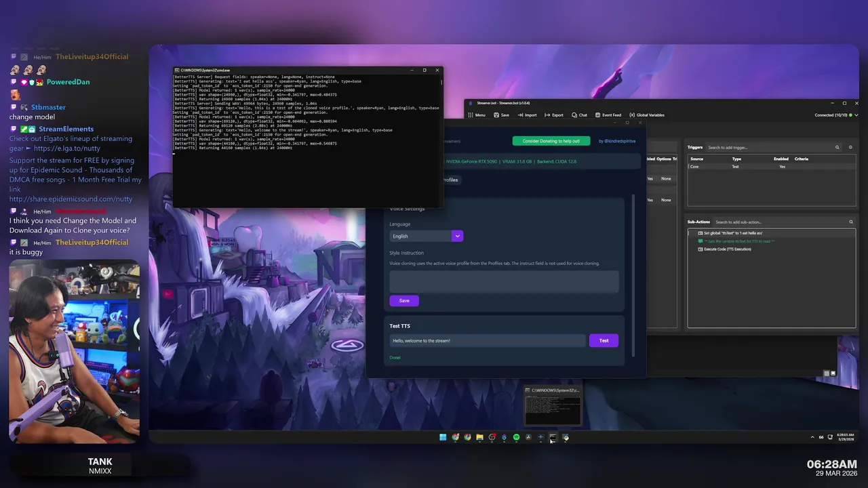Open the Language dropdown showing English
This screenshot has width=868, height=488.
426,236
